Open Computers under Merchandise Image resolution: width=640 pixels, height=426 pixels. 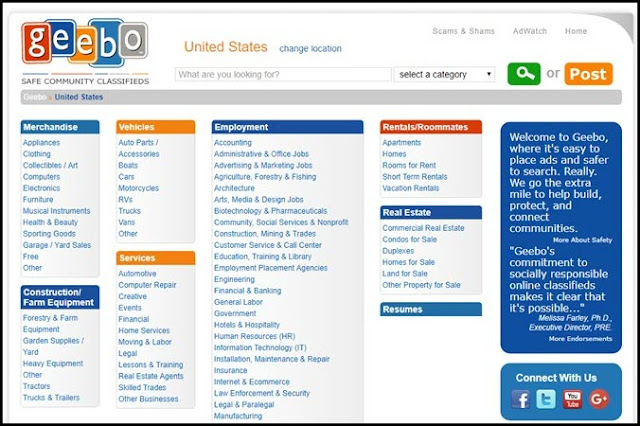(41, 177)
